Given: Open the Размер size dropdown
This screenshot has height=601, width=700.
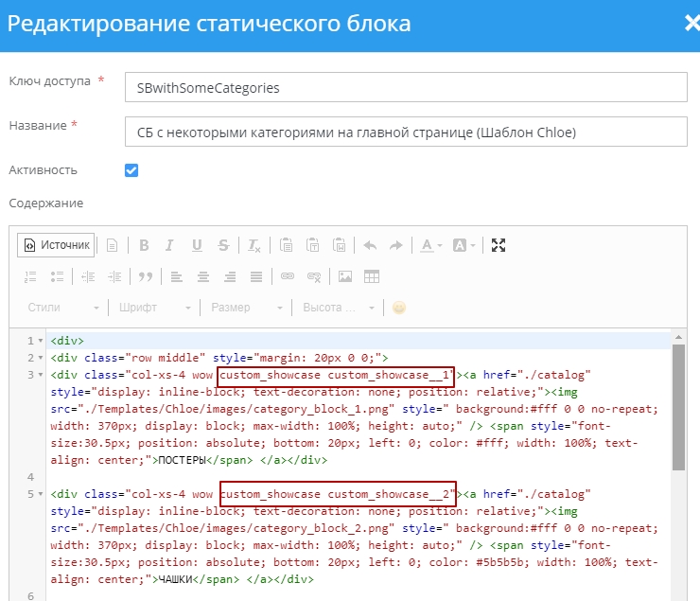Looking at the screenshot, I should 247,308.
